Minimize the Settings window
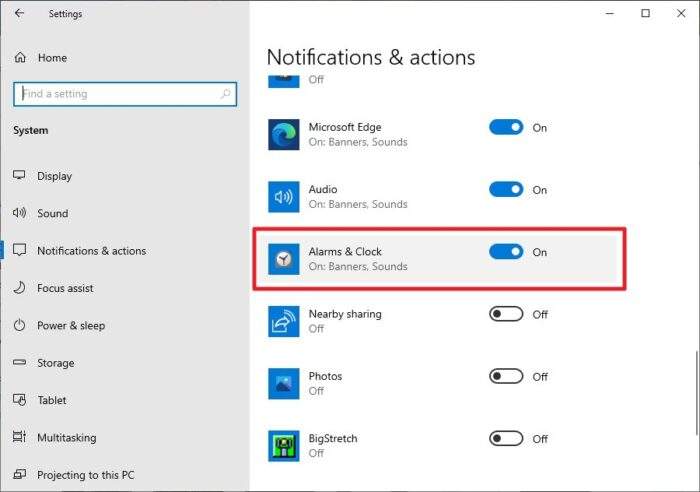The image size is (700, 492). pyautogui.click(x=610, y=13)
